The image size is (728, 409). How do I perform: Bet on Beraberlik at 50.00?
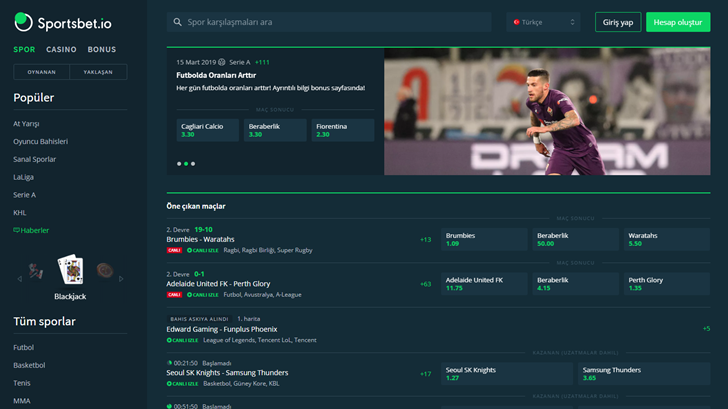click(575, 239)
